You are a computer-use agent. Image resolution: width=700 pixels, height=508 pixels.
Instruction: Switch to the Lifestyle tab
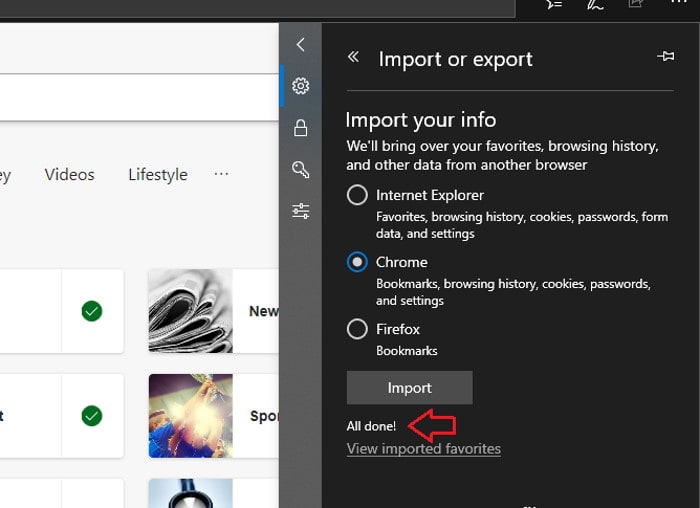click(x=158, y=175)
